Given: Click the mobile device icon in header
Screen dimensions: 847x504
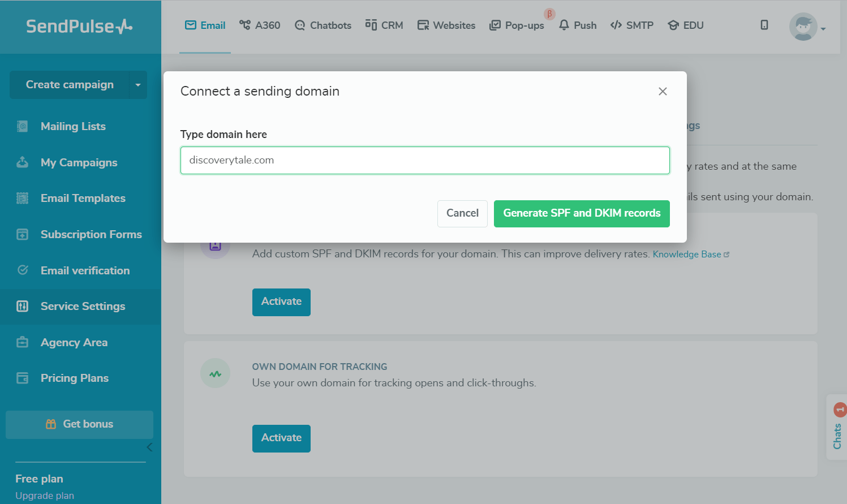Looking at the screenshot, I should 764,25.
